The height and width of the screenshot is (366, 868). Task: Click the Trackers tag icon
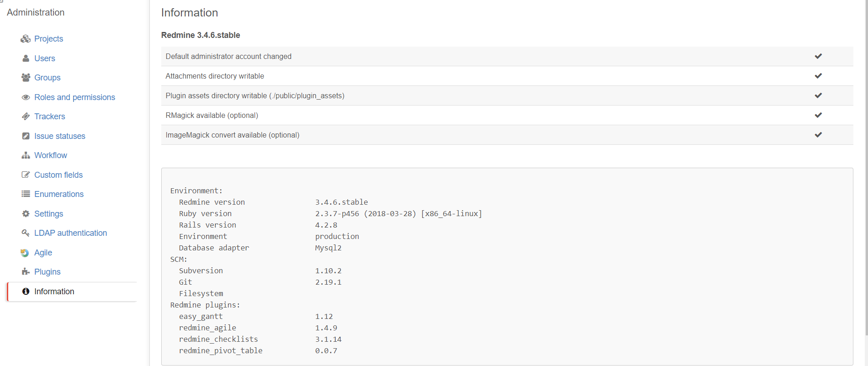(26, 117)
